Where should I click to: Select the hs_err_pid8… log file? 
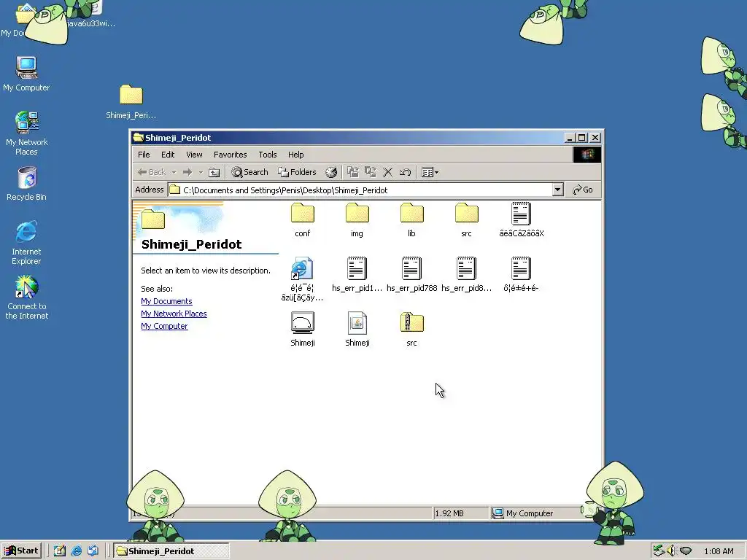click(x=466, y=275)
